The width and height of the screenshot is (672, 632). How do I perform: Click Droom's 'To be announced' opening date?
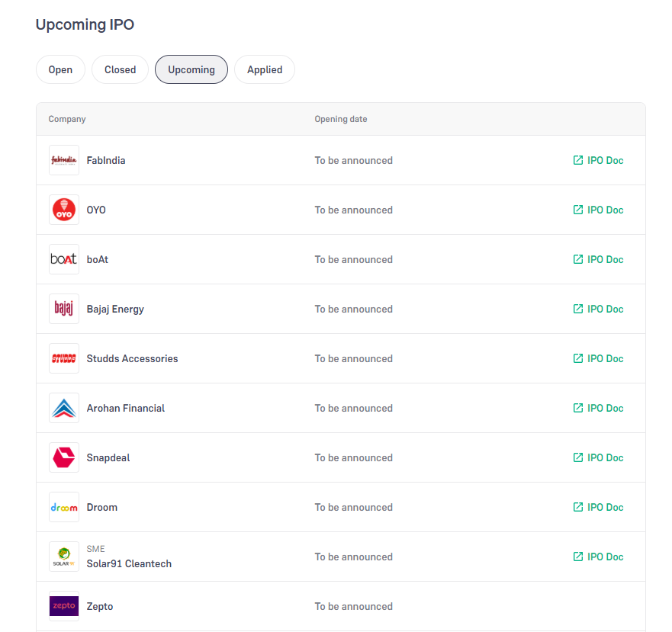pyautogui.click(x=354, y=507)
